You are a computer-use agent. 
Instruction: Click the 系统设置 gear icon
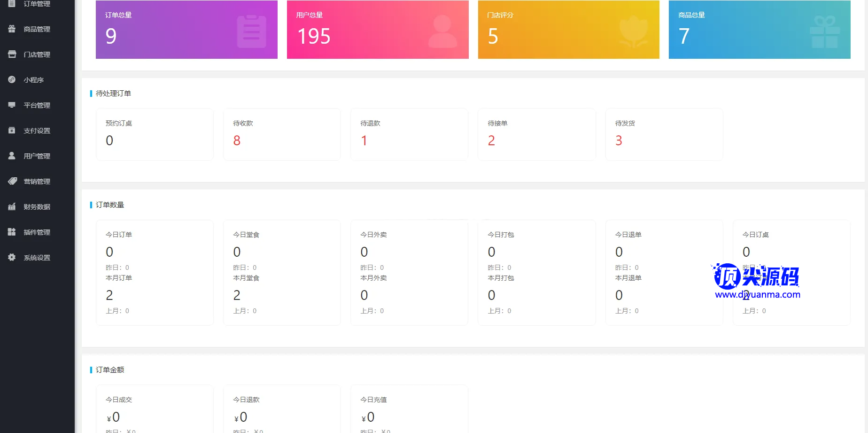coord(12,258)
